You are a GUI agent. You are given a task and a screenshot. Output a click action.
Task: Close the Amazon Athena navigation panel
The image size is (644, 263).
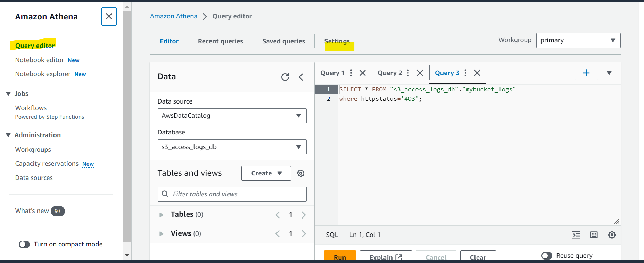point(109,16)
